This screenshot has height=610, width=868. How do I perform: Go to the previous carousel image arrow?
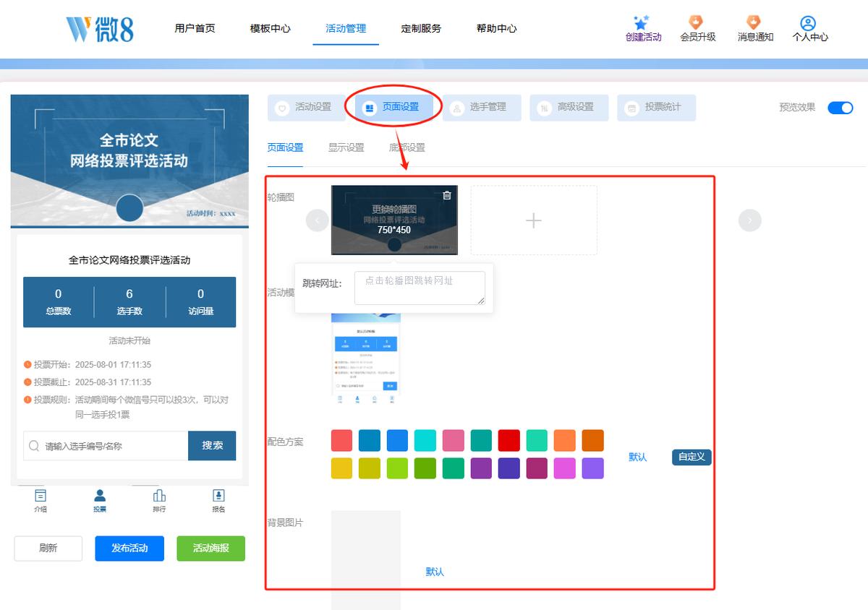click(318, 220)
